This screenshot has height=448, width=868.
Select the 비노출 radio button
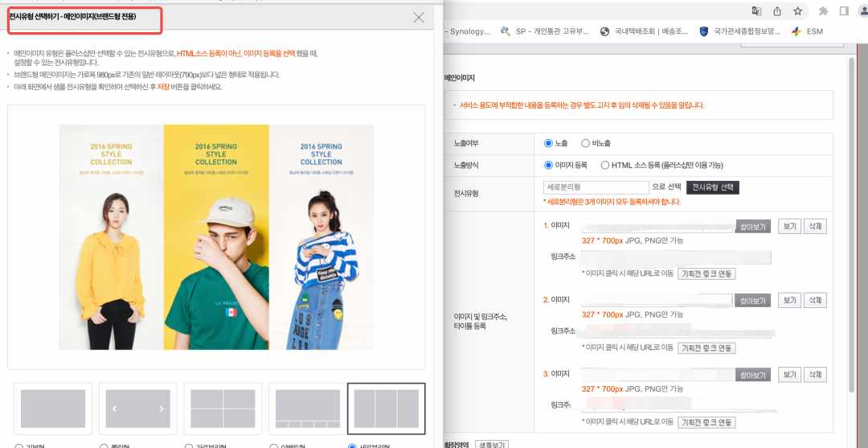[x=585, y=143]
